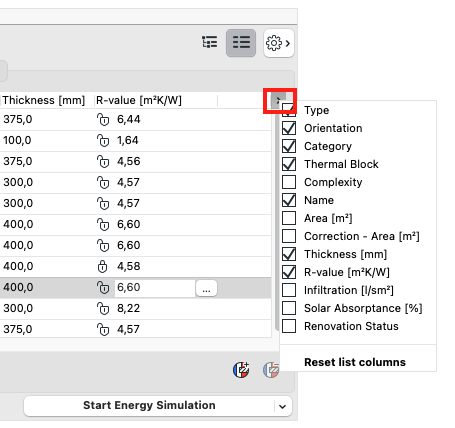Viewport: 455px width, 428px height.
Task: Open the gear settings menu
Action: coord(279,43)
